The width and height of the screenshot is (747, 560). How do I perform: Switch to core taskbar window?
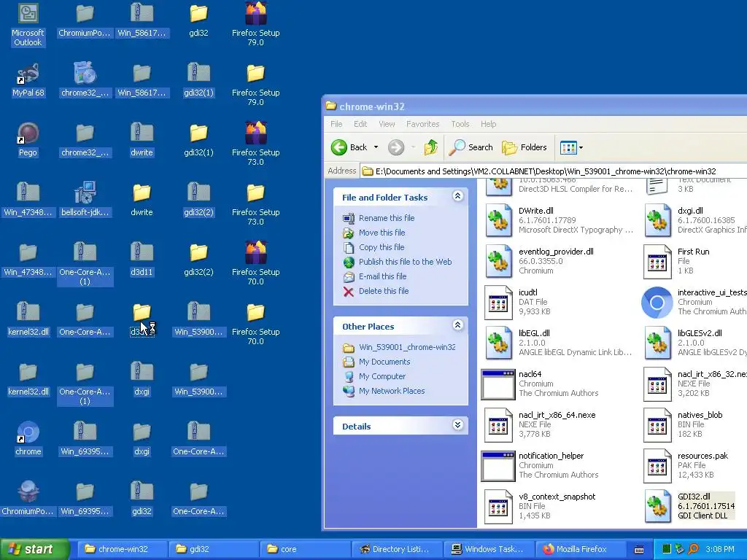[x=305, y=550]
